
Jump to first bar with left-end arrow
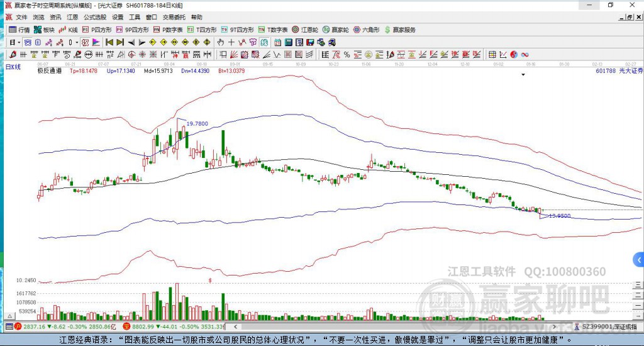109,42
